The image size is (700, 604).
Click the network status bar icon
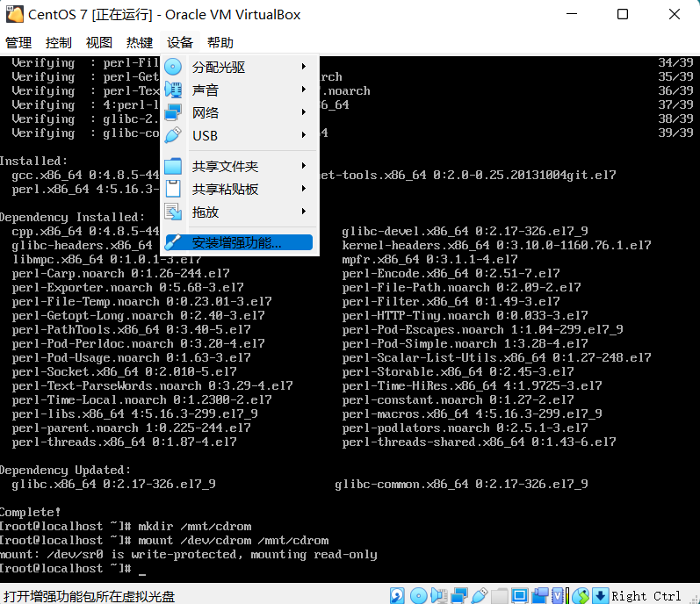pyautogui.click(x=459, y=595)
